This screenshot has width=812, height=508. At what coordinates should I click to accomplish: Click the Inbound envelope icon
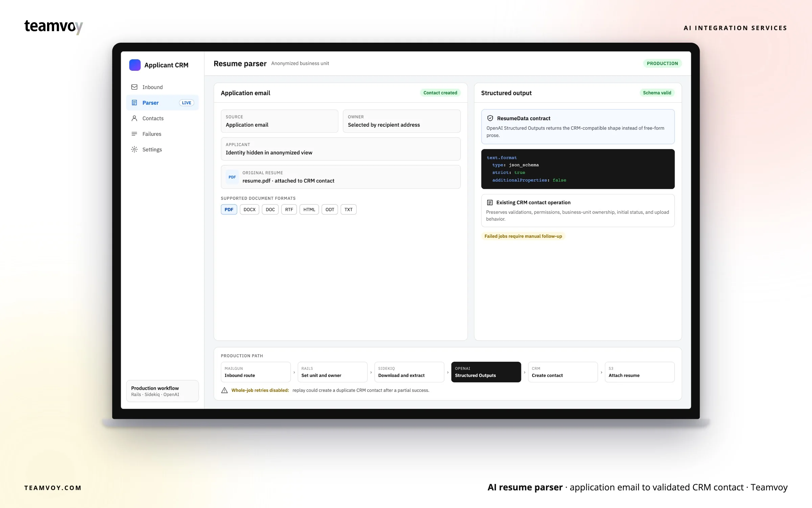134,87
